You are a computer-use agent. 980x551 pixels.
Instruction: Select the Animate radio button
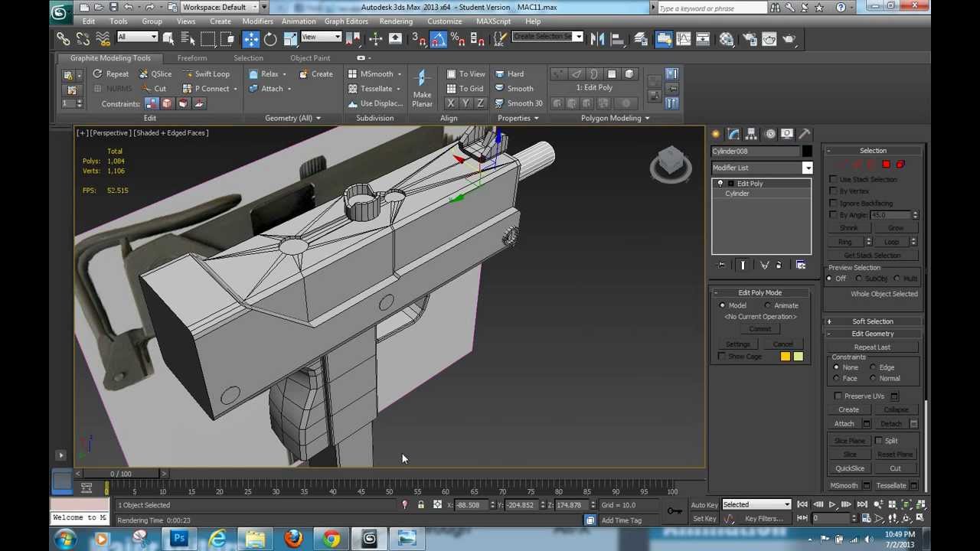[768, 305]
